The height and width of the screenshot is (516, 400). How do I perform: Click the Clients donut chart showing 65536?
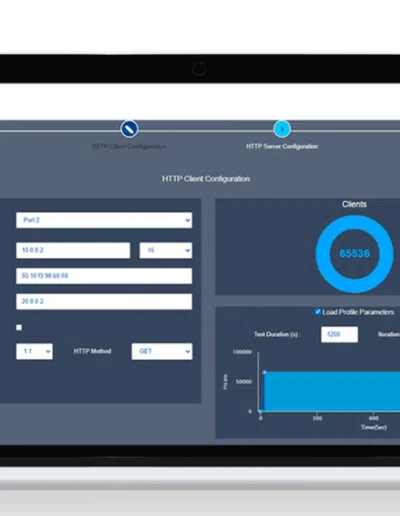pyautogui.click(x=354, y=254)
